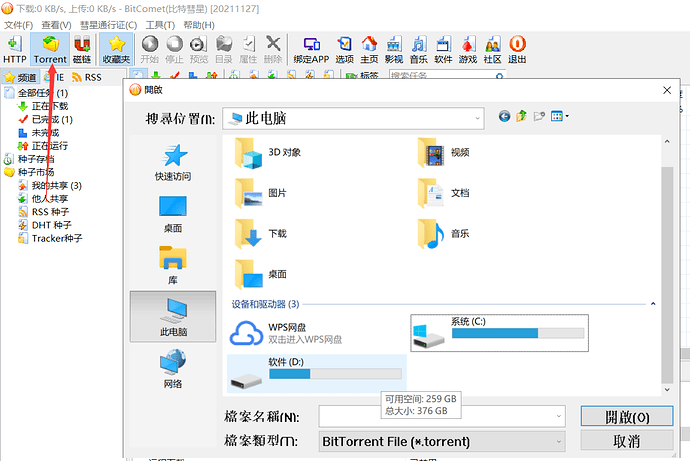Click the properties (属性) toolbar icon
Viewport: 690px width, 461px height.
tap(248, 49)
